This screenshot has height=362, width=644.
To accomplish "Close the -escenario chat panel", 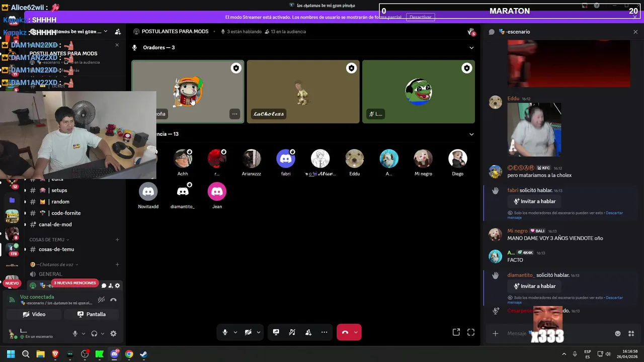I will pos(635,32).
